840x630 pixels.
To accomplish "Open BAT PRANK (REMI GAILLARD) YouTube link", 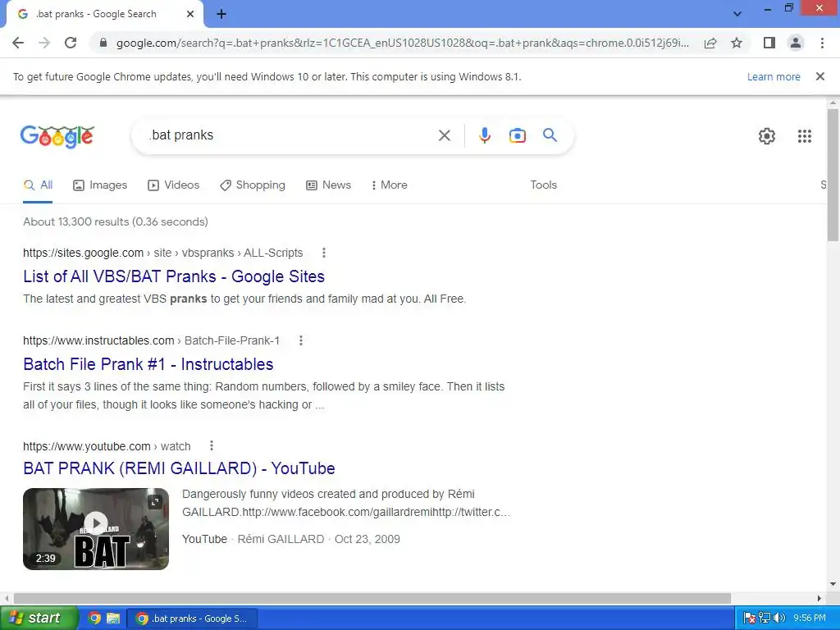I will 179,468.
